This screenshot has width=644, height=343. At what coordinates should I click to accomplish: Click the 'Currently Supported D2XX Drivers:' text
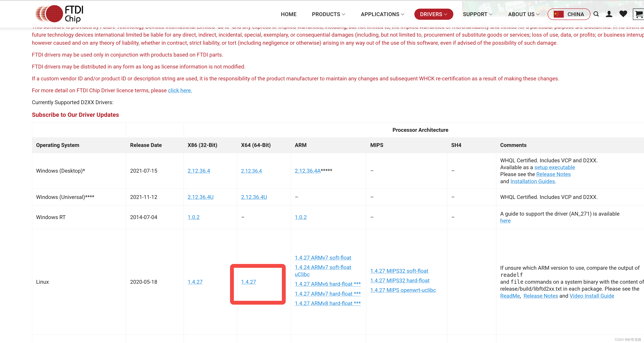click(x=73, y=102)
